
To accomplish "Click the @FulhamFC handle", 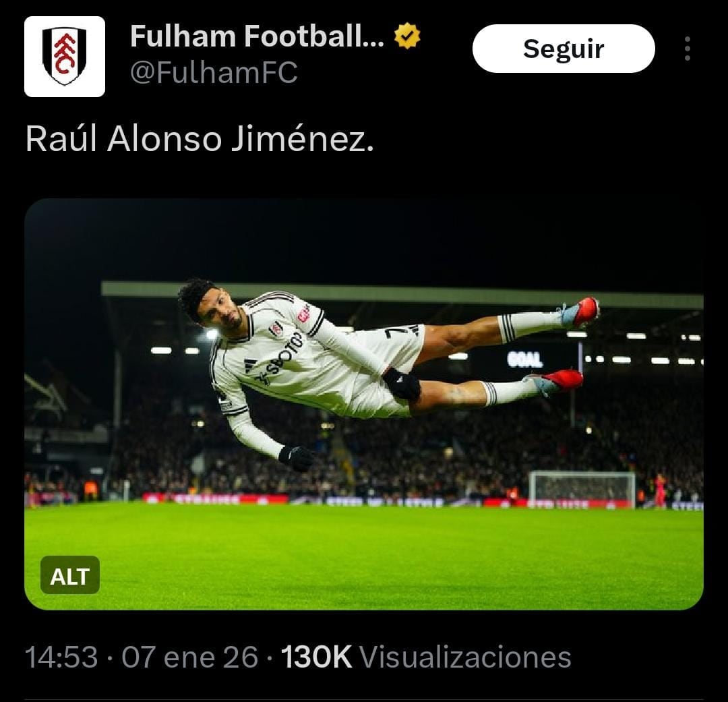I will [214, 72].
